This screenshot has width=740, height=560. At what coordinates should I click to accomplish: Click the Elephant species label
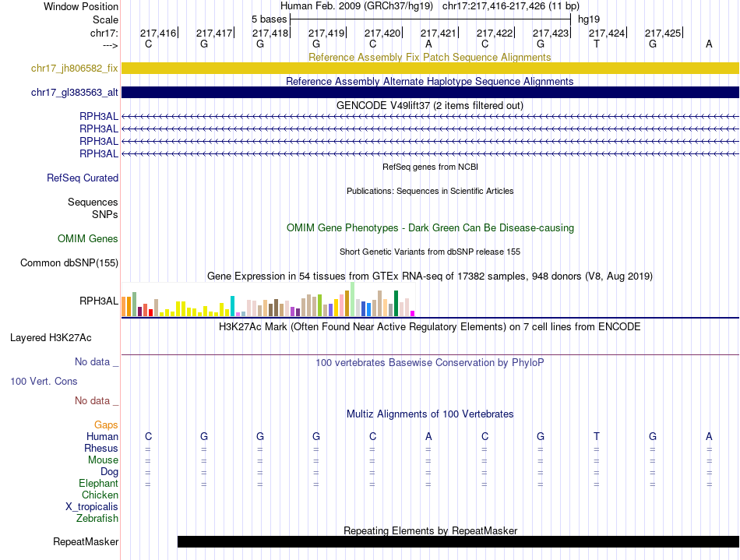coord(99,483)
